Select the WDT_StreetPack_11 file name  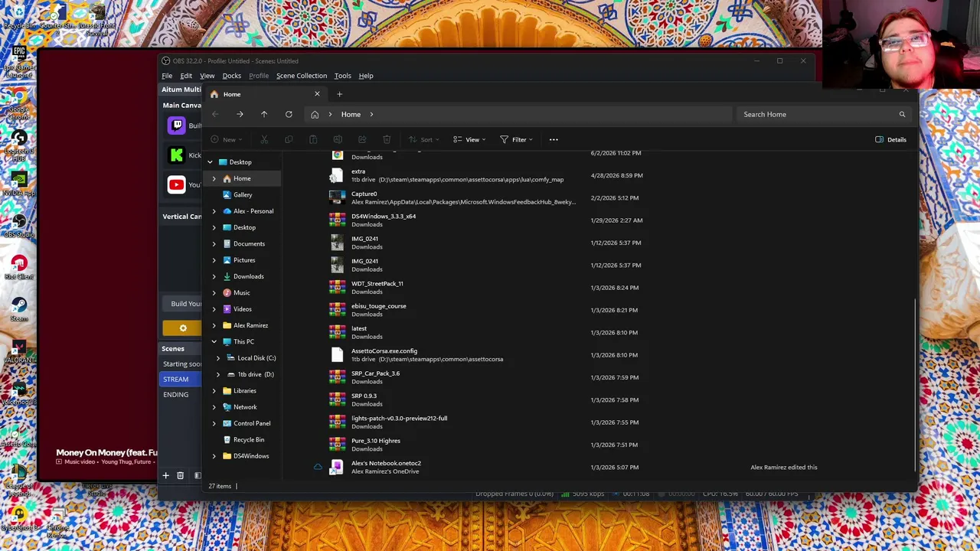coord(377,284)
